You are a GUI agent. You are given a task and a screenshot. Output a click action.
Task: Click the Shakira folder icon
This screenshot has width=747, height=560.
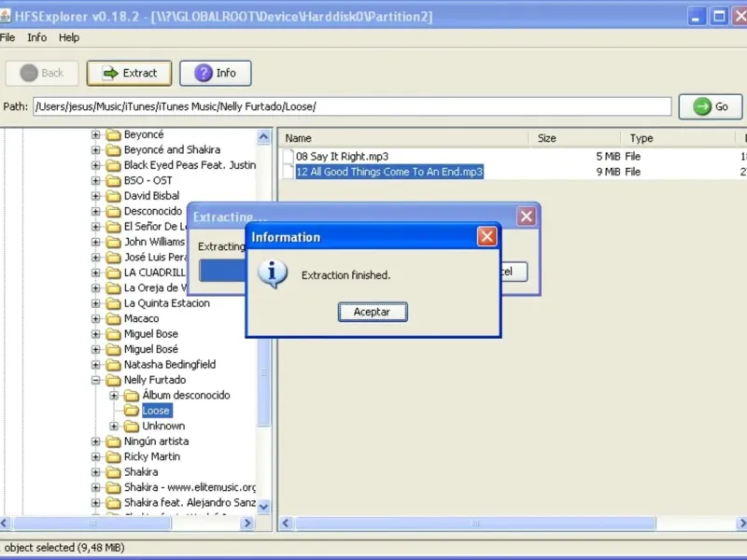pyautogui.click(x=113, y=472)
